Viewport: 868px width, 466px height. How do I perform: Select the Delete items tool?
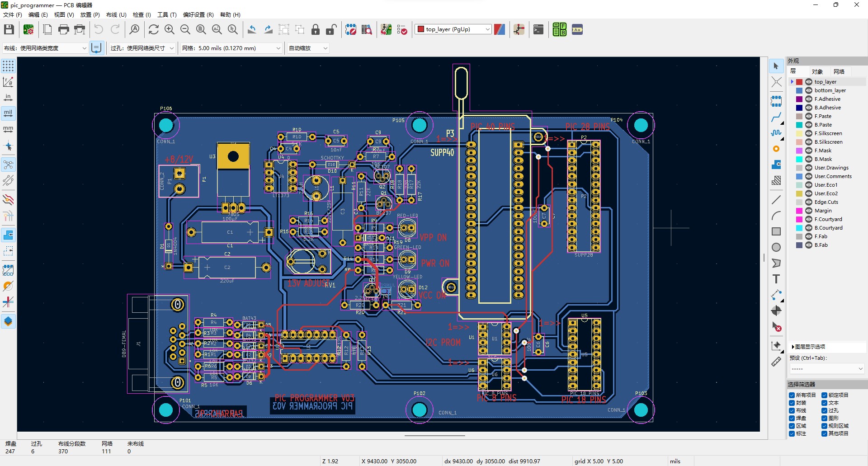776,326
